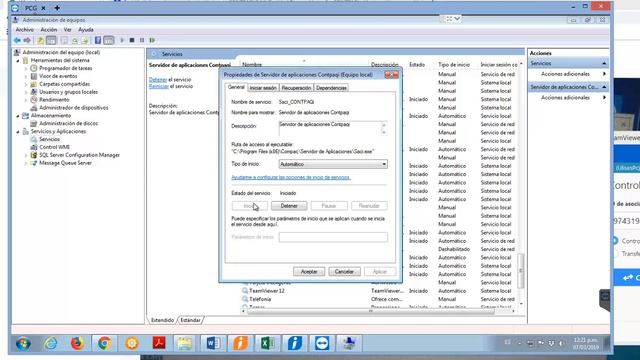Image resolution: width=640 pixels, height=360 pixels.
Task: Open Microsoft Excel from the taskbar
Action: (267, 343)
